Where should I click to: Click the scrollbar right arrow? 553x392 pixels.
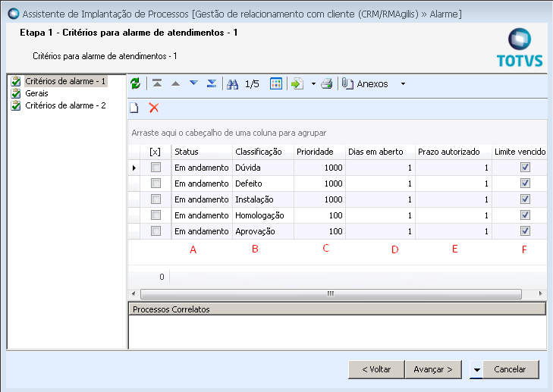click(x=541, y=293)
